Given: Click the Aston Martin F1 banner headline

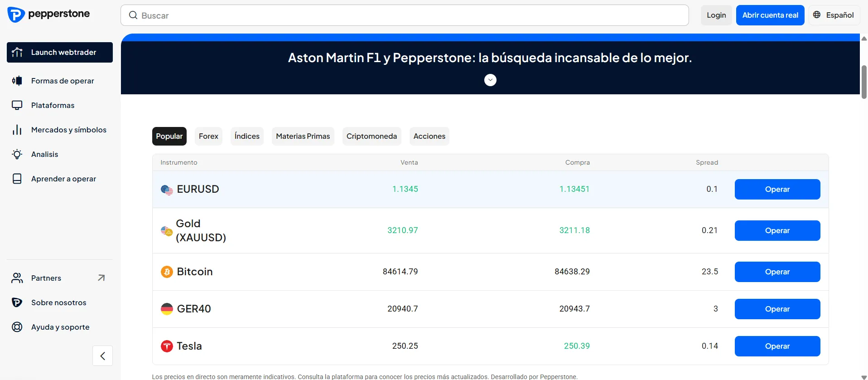Looking at the screenshot, I should click(x=490, y=58).
